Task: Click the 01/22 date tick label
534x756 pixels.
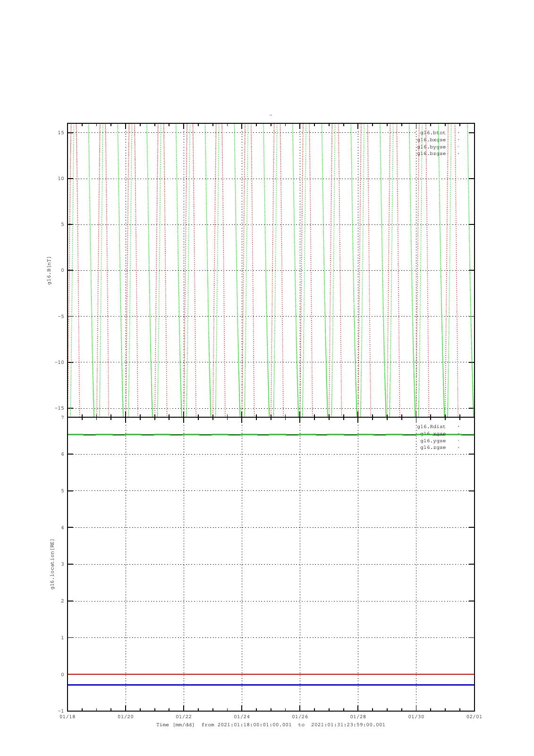Action: tap(184, 717)
